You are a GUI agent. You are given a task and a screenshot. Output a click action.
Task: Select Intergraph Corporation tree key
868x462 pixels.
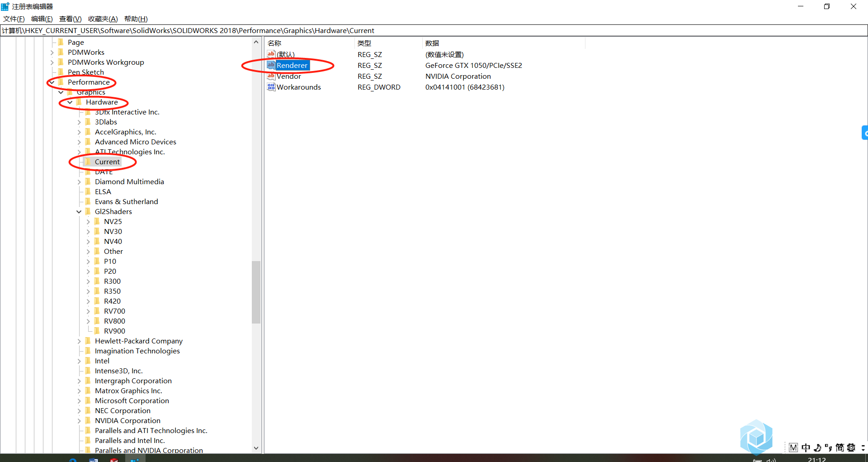click(133, 381)
